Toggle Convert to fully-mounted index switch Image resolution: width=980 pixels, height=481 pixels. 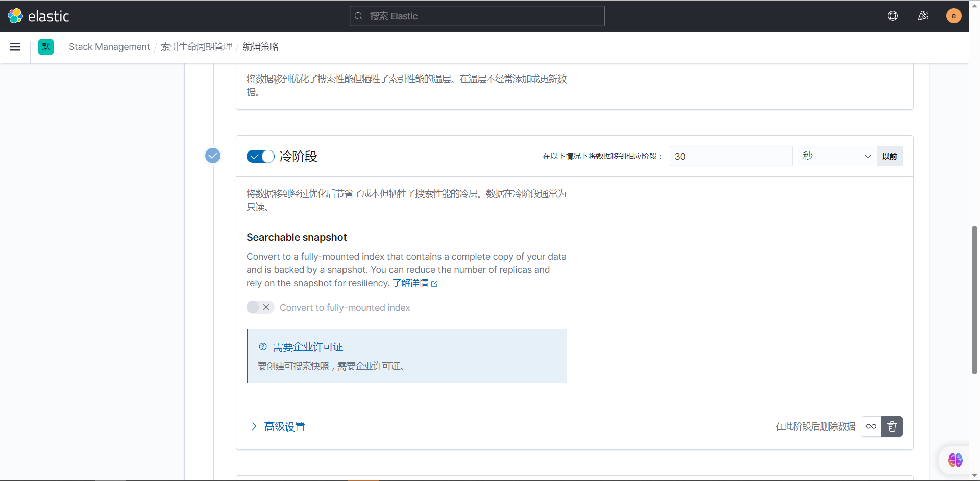(x=260, y=307)
